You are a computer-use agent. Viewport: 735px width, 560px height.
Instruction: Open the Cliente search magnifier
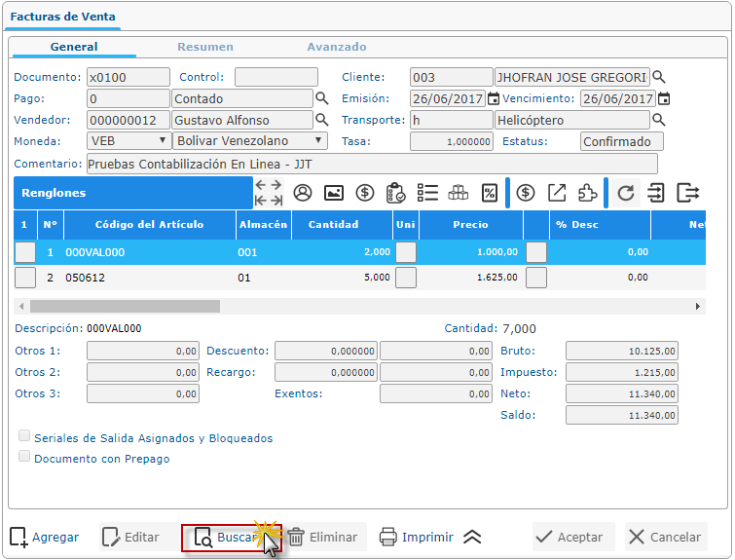659,77
